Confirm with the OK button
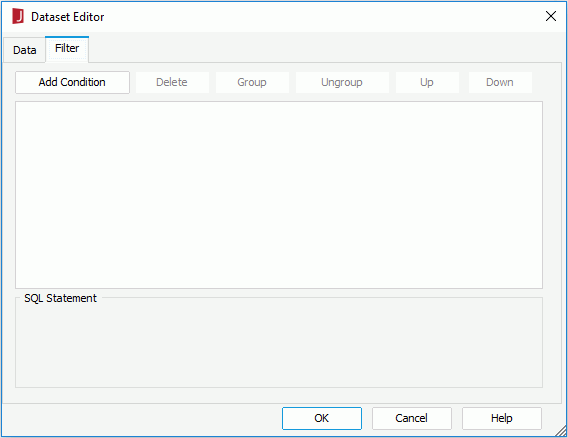The width and height of the screenshot is (568, 438). (x=322, y=418)
